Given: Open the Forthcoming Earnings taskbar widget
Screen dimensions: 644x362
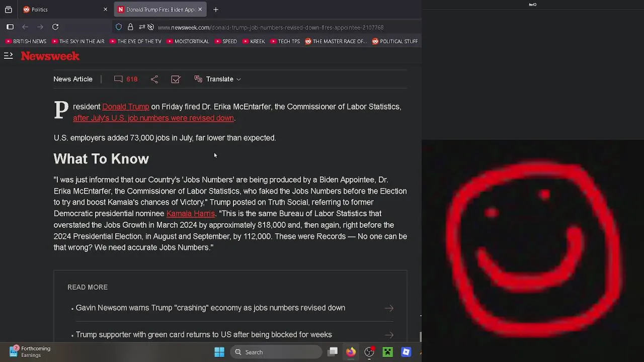Looking at the screenshot, I should (30, 351).
